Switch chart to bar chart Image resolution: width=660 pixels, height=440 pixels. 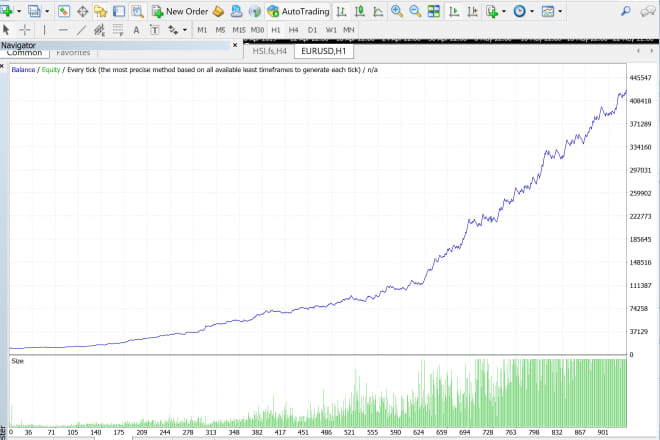[x=341, y=11]
